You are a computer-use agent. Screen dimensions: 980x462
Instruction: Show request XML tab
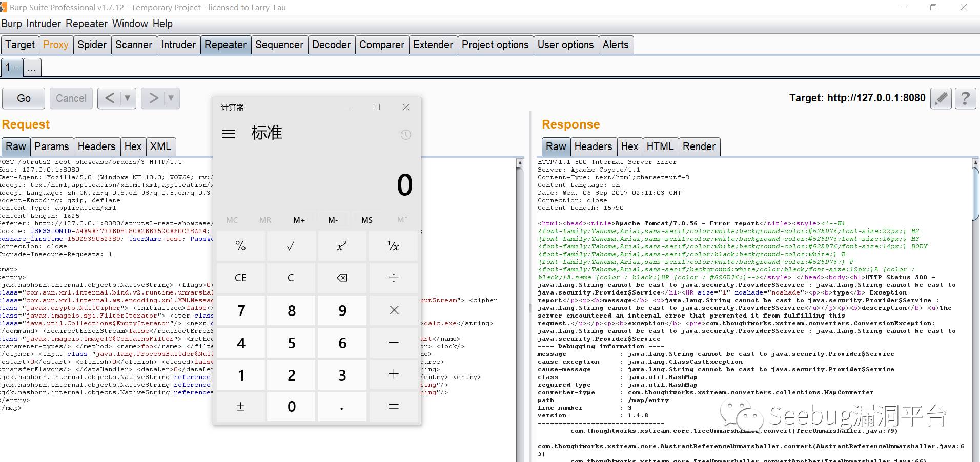(x=160, y=146)
